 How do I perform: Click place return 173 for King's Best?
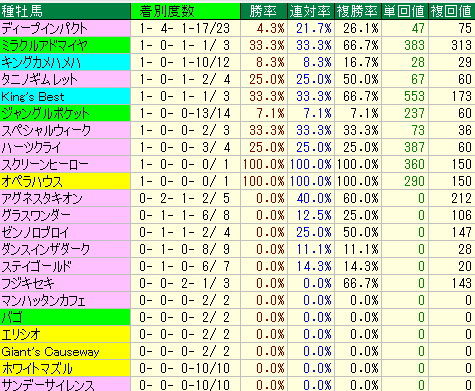[x=462, y=96]
